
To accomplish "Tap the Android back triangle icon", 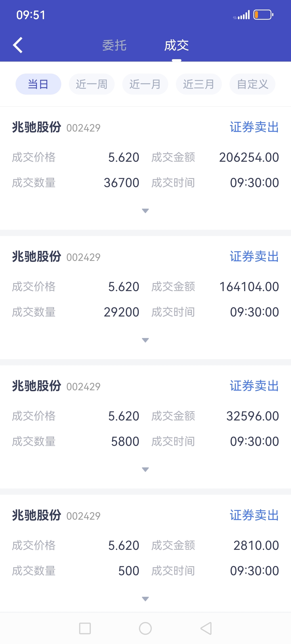I will click(x=206, y=628).
